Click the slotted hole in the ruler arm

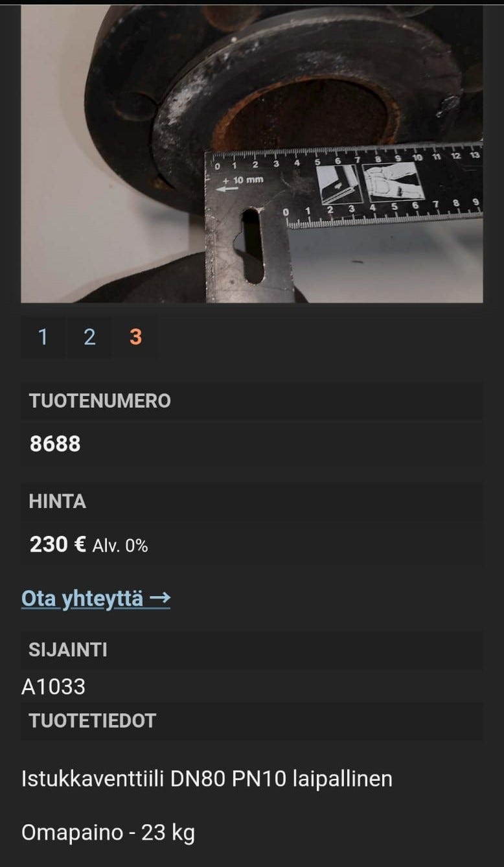coord(252,246)
